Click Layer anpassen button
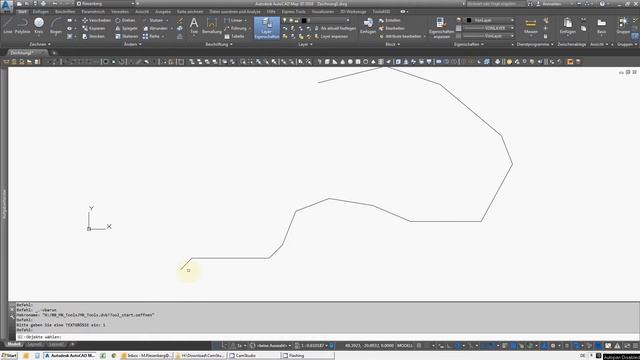Screen dimensions: 640x360 click(330, 36)
